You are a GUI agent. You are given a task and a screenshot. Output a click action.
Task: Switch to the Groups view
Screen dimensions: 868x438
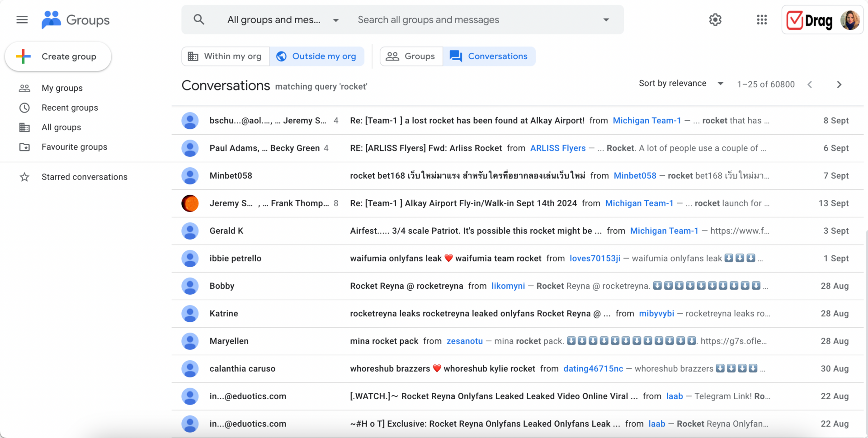[411, 57]
